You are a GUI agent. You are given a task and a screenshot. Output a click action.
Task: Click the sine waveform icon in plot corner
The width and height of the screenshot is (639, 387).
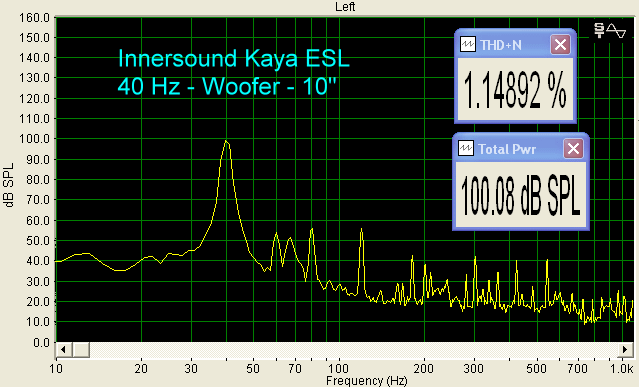tap(616, 31)
